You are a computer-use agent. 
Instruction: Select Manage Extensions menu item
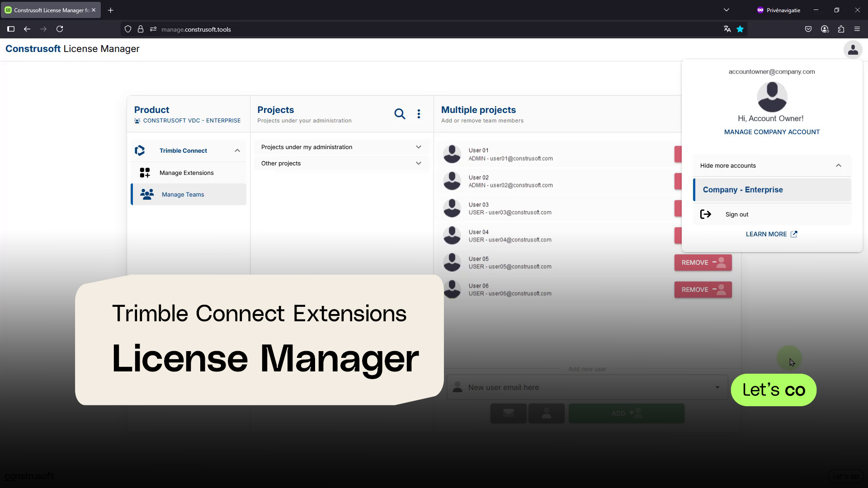189,173
